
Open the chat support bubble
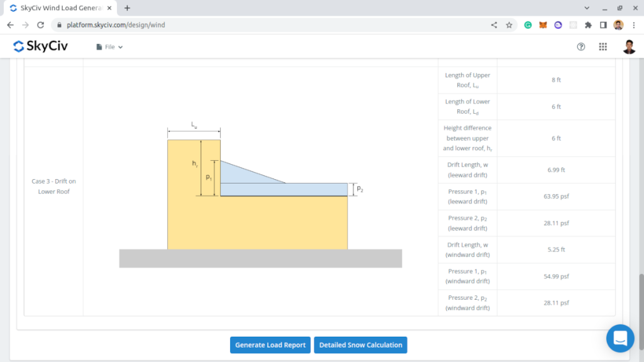[619, 338]
